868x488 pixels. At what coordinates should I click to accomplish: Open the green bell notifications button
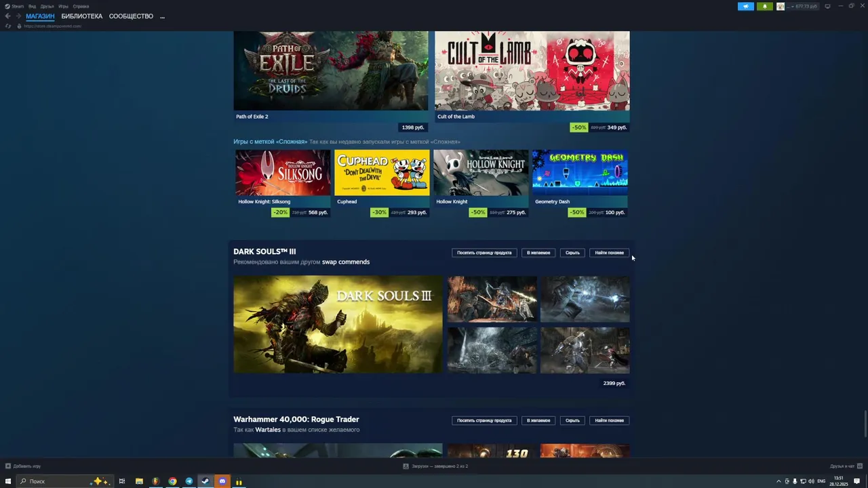tap(765, 6)
